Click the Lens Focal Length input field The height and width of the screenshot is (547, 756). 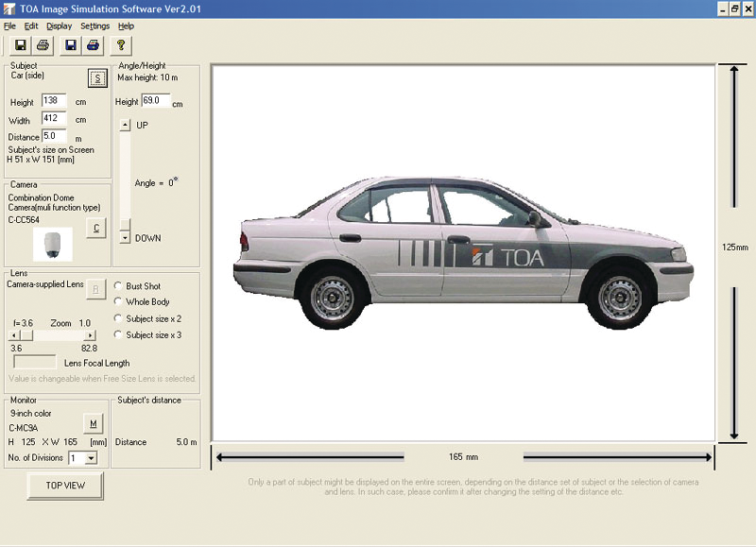point(34,360)
